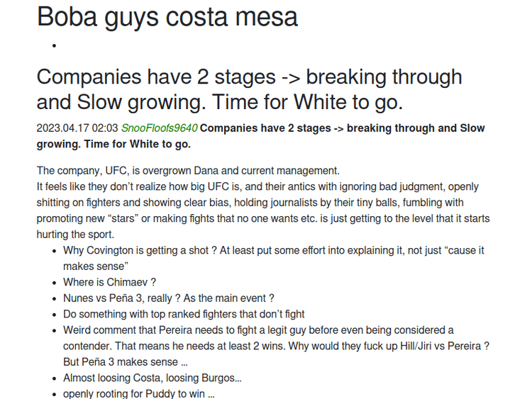Click the empty bullet point under the page title
This screenshot has height=399, width=532.
54,46
